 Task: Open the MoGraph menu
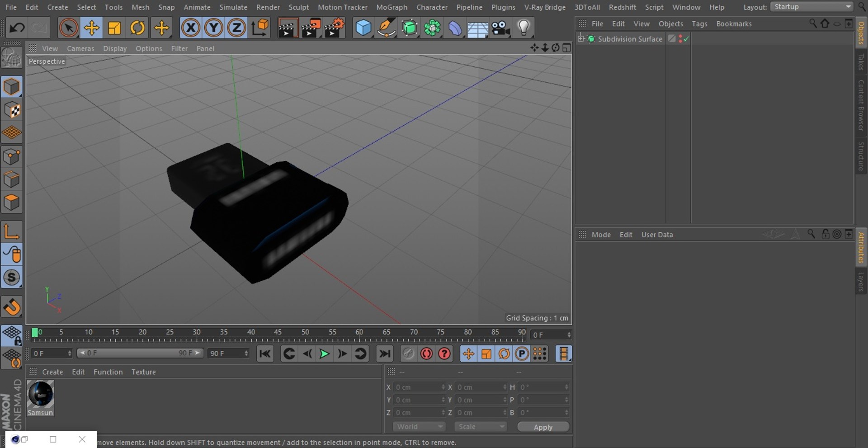392,7
